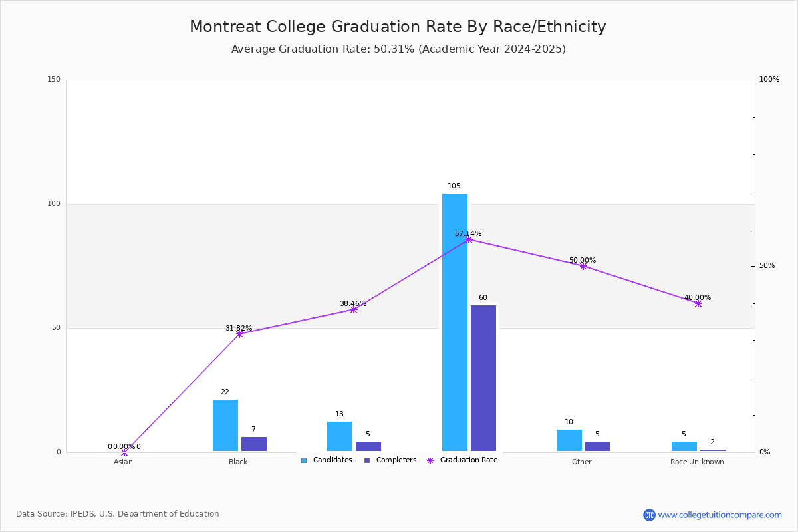798x532 pixels.
Task: Click the 38.46% graduation rate marker
Action: pyautogui.click(x=354, y=309)
